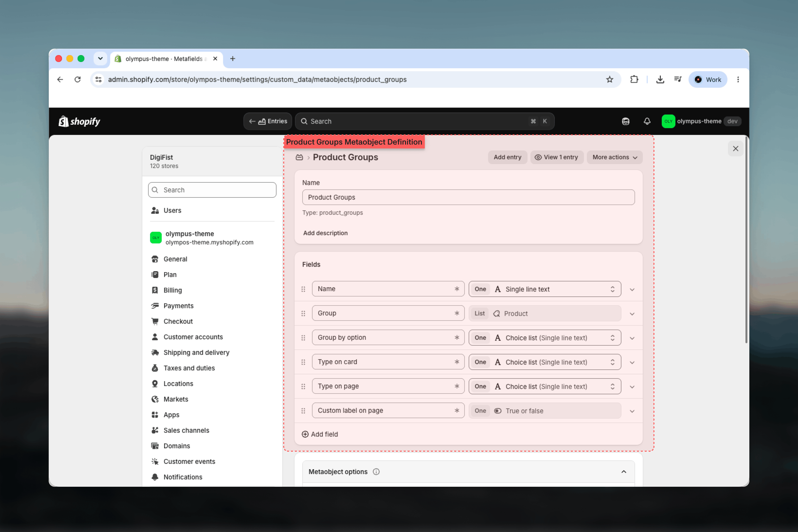The height and width of the screenshot is (532, 798).
Task: Open the browser tab list dropdown
Action: pos(100,59)
